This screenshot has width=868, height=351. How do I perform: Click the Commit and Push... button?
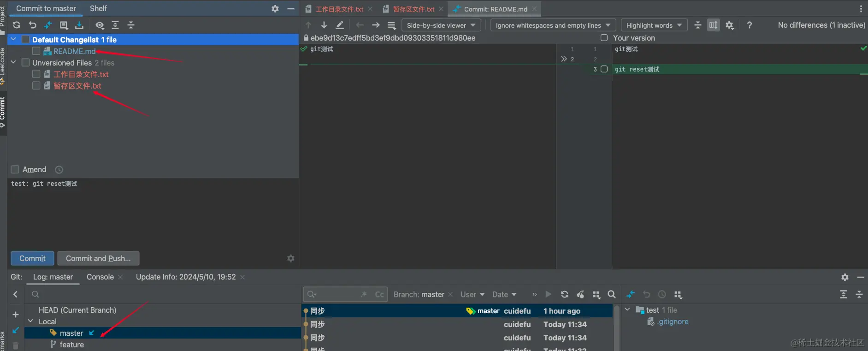(x=98, y=258)
